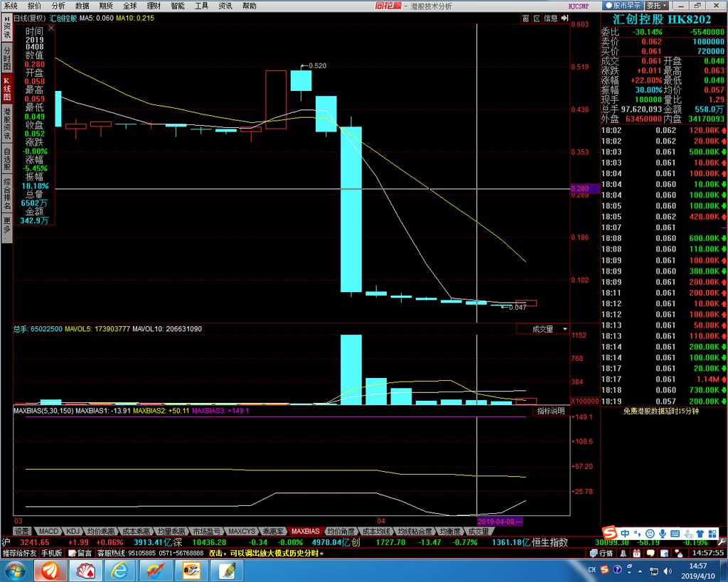Select the 均线粘合度 indicator tab
Image resolution: width=728 pixels, height=582 pixels.
pyautogui.click(x=414, y=531)
